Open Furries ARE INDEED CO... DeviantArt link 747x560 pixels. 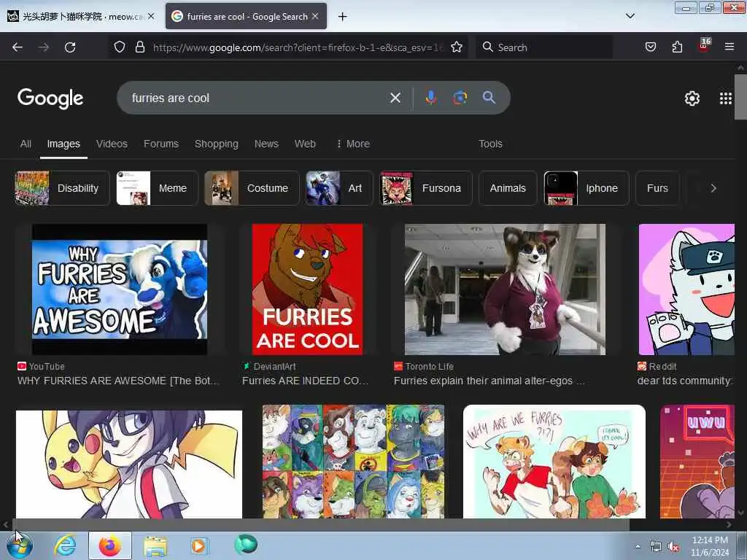click(x=305, y=381)
